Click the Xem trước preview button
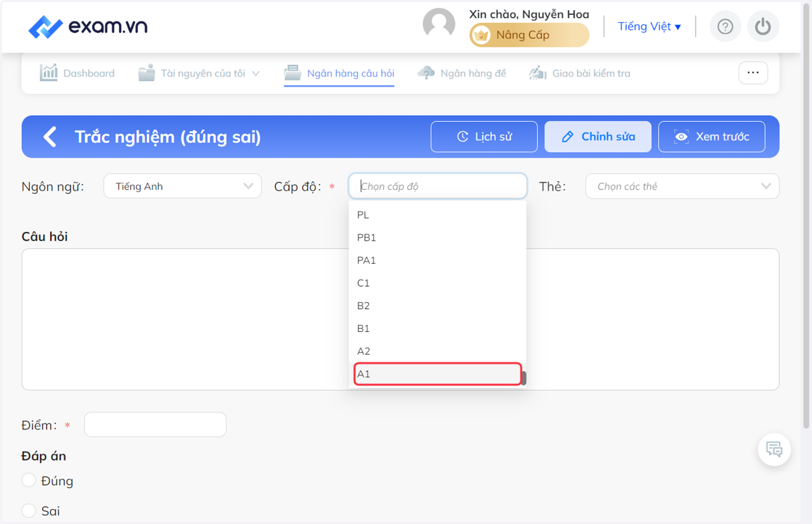812x524 pixels. pyautogui.click(x=711, y=137)
